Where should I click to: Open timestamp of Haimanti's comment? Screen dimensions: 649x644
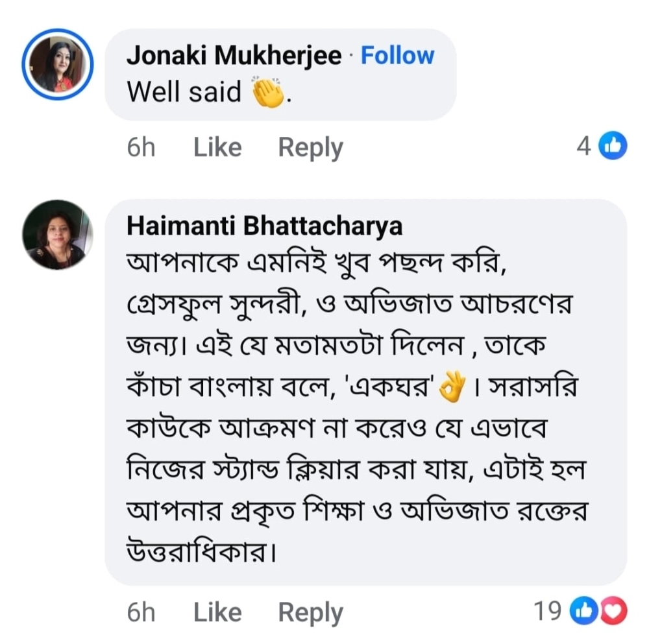pyautogui.click(x=141, y=612)
